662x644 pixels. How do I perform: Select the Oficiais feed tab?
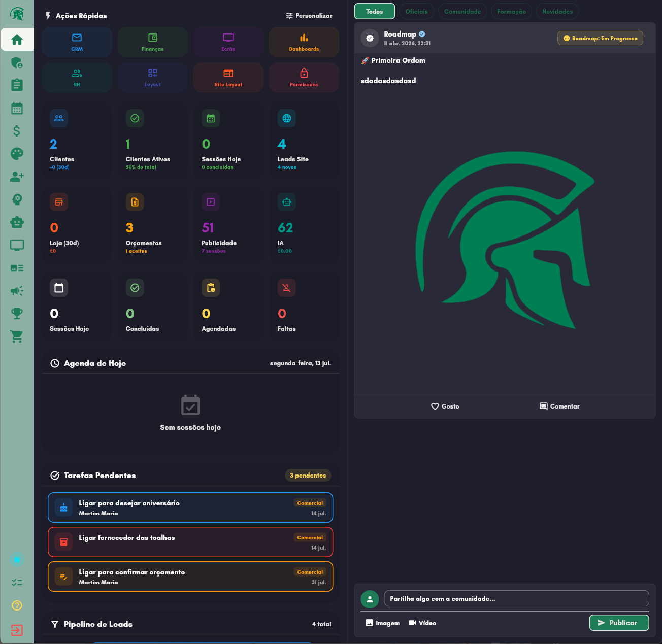point(416,11)
